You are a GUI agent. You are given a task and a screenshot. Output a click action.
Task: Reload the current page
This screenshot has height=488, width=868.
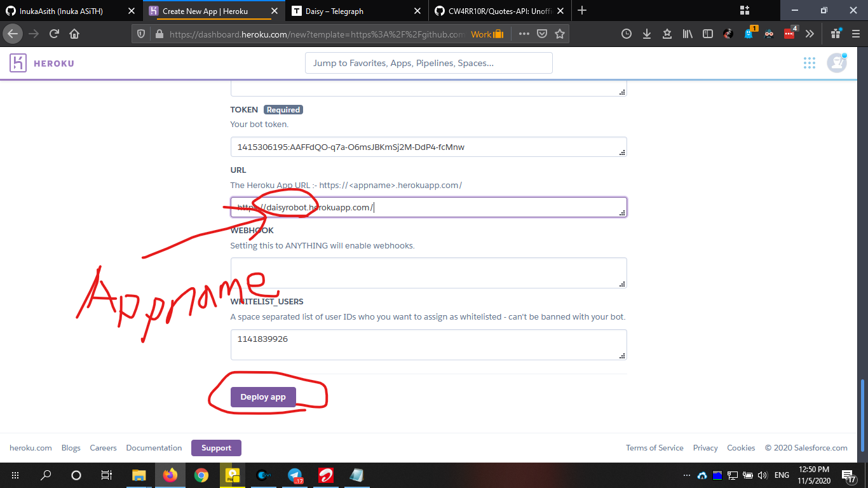pyautogui.click(x=55, y=34)
